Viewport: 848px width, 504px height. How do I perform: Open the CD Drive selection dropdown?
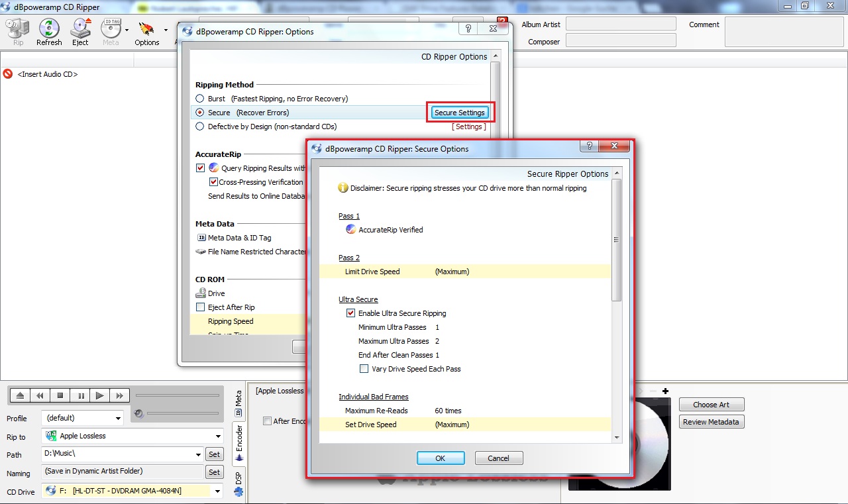pos(133,491)
